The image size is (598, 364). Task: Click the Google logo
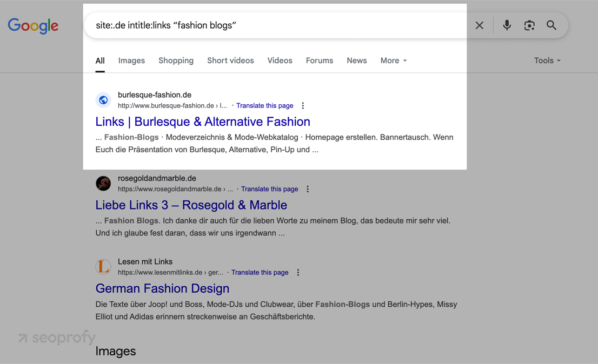(33, 25)
